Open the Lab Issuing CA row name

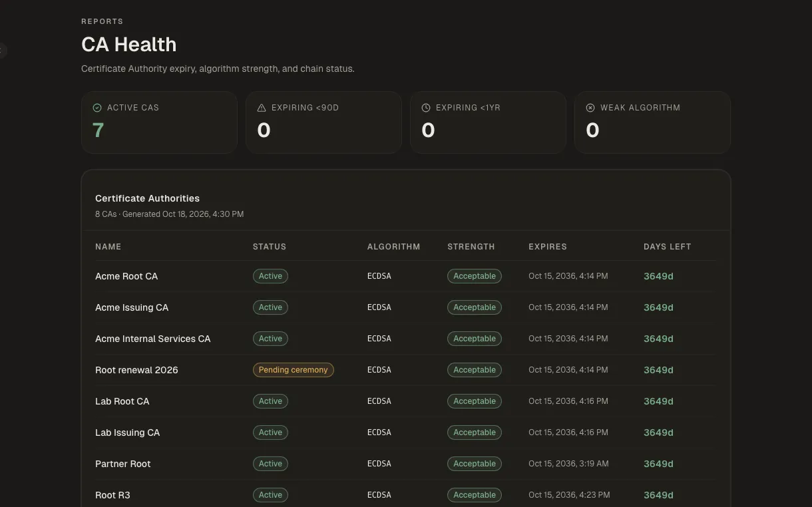[x=128, y=432]
